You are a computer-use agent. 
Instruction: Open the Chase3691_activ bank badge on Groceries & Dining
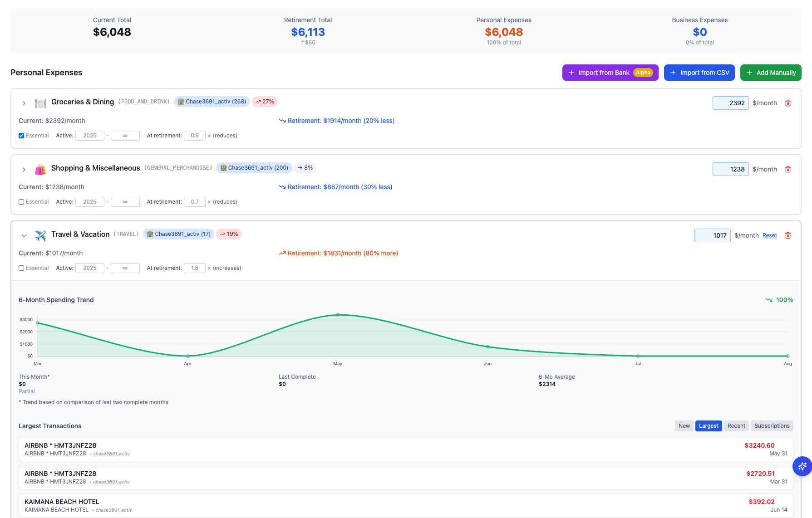pyautogui.click(x=212, y=102)
